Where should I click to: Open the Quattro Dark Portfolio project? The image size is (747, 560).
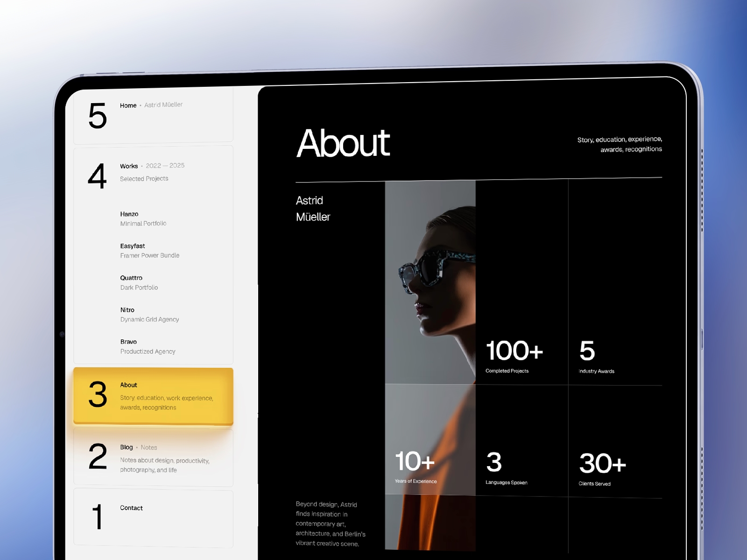pyautogui.click(x=139, y=282)
